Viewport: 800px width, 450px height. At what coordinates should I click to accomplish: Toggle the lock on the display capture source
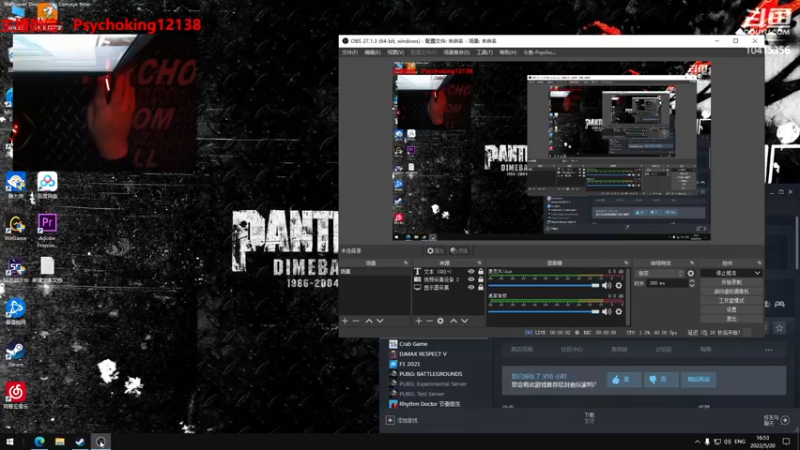click(481, 287)
